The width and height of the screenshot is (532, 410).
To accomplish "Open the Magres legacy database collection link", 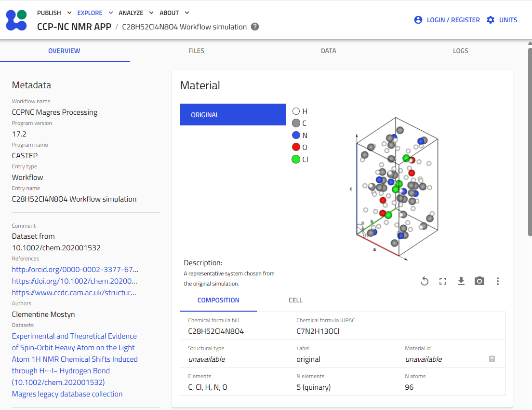I will coord(67,394).
